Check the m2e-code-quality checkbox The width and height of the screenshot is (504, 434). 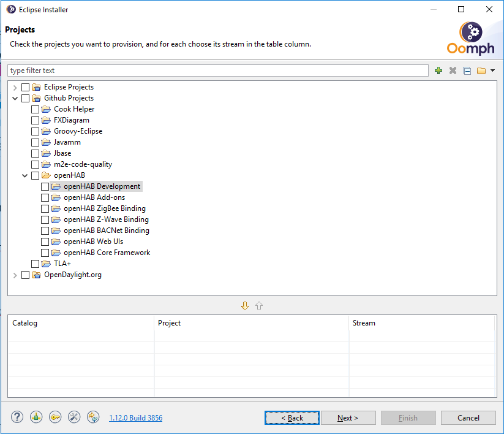[x=35, y=164]
